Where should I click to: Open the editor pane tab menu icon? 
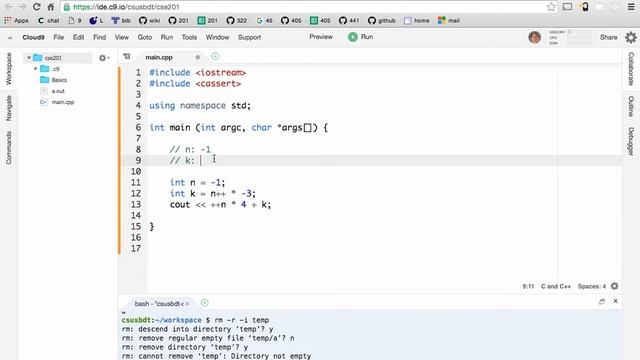pos(127,57)
